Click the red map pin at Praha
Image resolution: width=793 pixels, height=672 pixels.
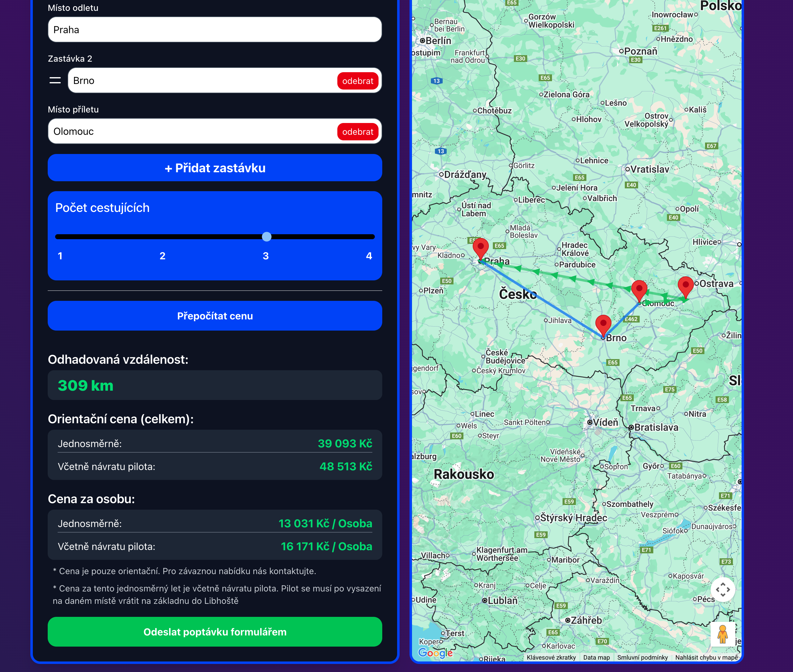point(480,247)
